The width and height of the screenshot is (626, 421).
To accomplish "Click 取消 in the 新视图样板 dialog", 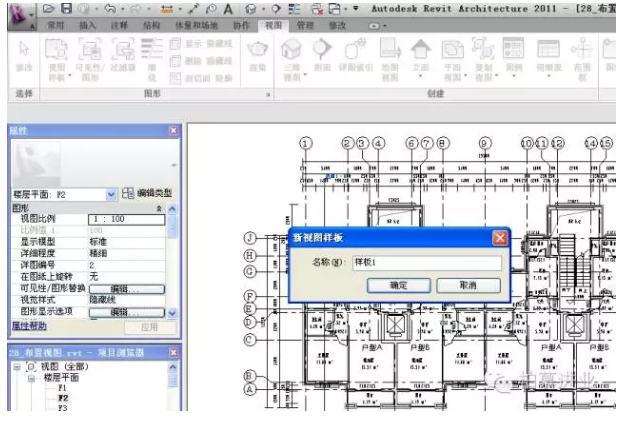I will tap(468, 285).
